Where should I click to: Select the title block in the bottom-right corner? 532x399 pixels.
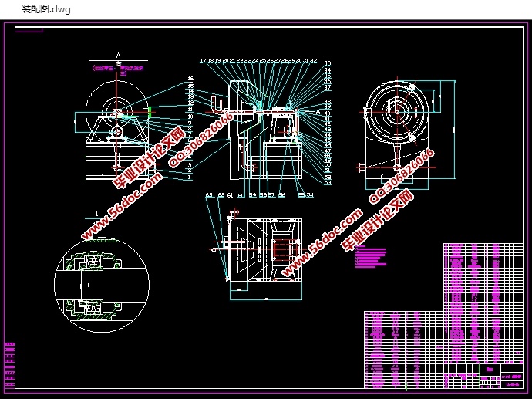coord(500,374)
